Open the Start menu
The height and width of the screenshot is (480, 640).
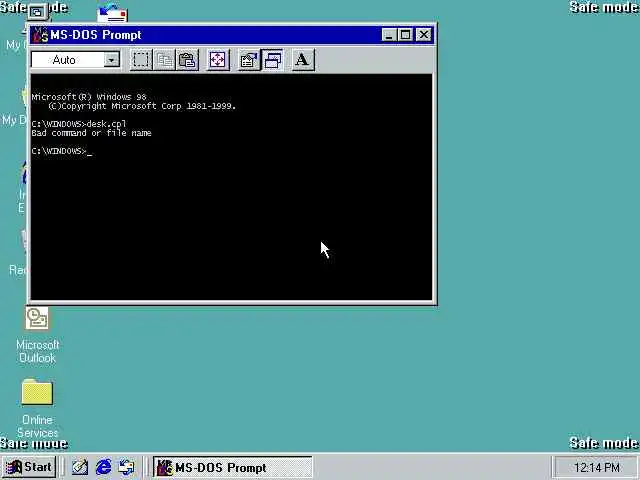coord(29,467)
